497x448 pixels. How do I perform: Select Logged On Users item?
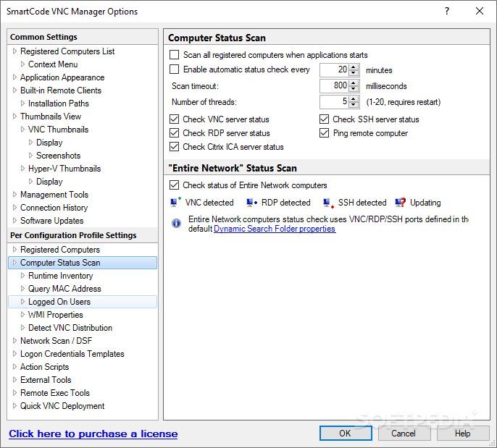click(83, 302)
